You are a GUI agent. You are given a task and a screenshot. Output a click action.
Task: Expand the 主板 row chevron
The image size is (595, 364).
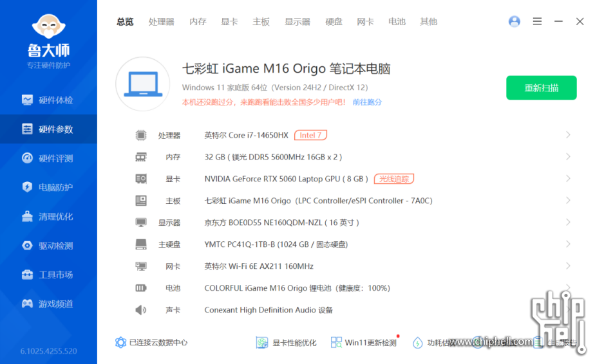568,200
